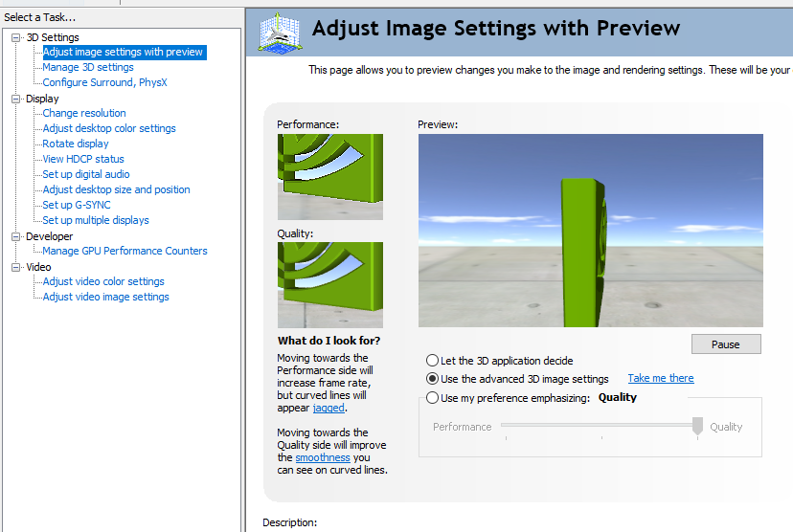This screenshot has height=532, width=793.
Task: Open Set up multiple displays
Action: click(96, 220)
